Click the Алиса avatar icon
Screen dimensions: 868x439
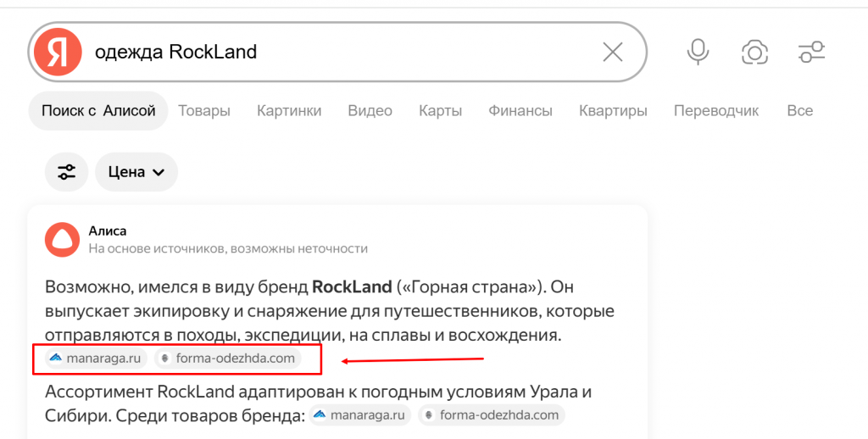pos(62,240)
